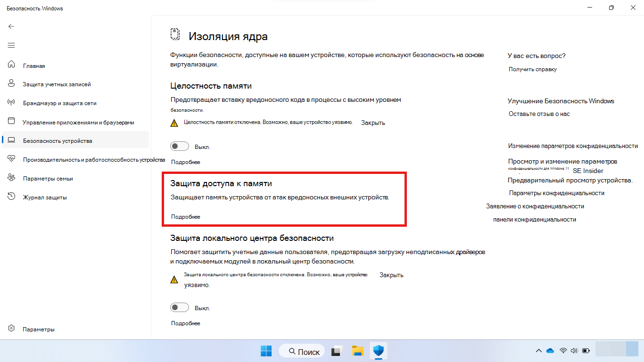Open the панели конфиденциальности link
Screen dimensions: 644x362
click(x=535, y=220)
